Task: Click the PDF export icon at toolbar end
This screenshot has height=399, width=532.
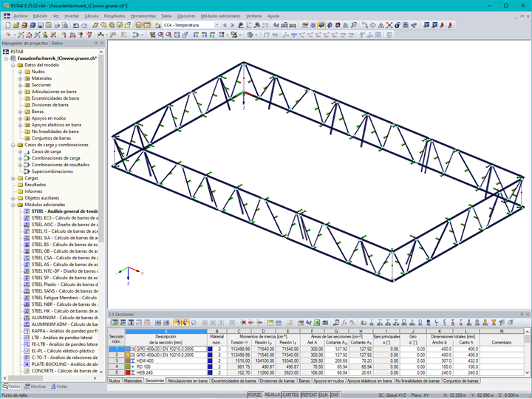Action: click(x=451, y=25)
